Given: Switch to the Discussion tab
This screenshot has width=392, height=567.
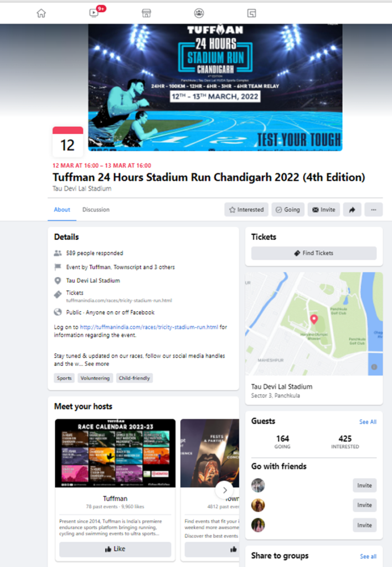Looking at the screenshot, I should pos(96,210).
